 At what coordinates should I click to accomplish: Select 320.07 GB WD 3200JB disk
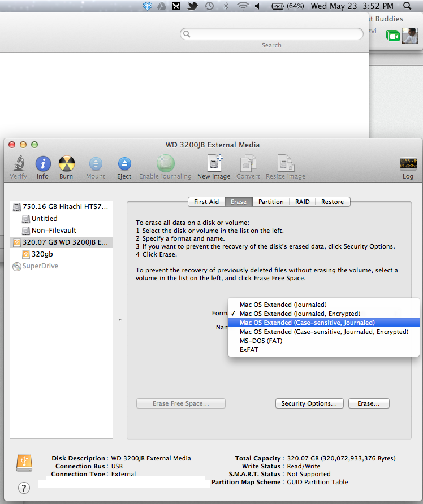61,242
